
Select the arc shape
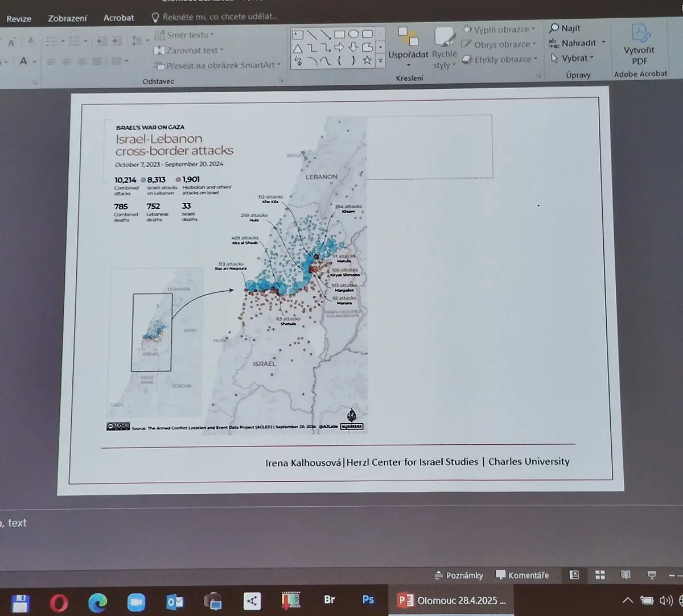click(311, 61)
